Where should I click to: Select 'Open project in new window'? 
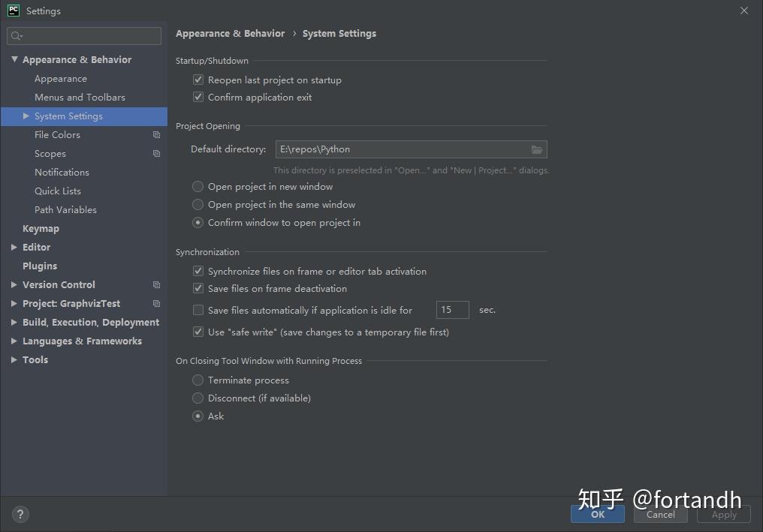click(x=197, y=186)
